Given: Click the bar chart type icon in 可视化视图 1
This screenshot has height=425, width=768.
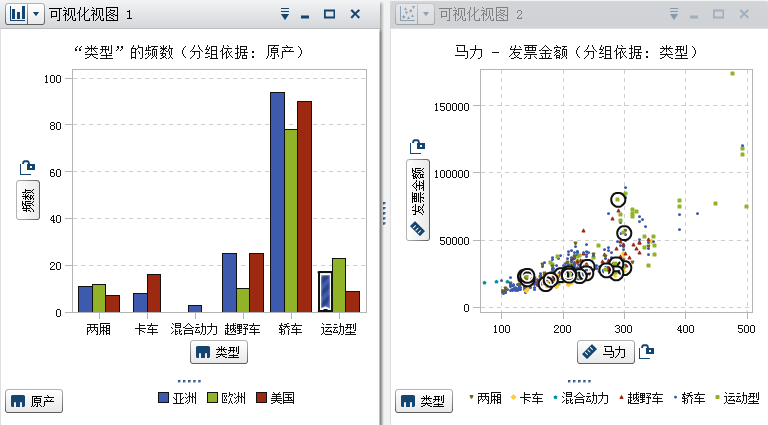Looking at the screenshot, I should [18, 14].
